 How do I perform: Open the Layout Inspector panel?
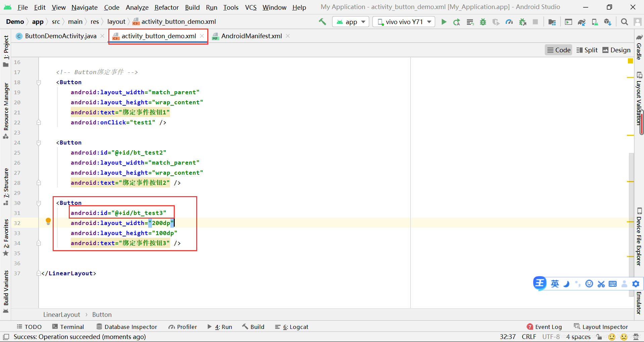coord(601,327)
